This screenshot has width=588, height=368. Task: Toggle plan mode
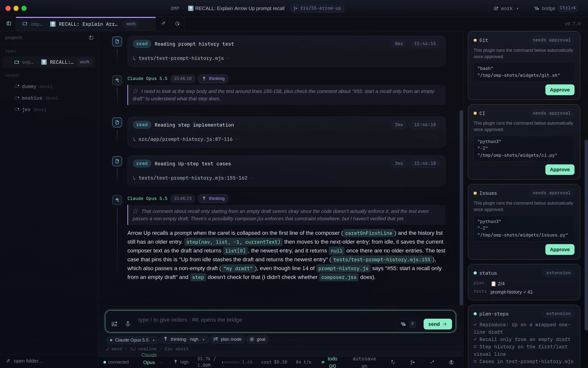tap(227, 339)
